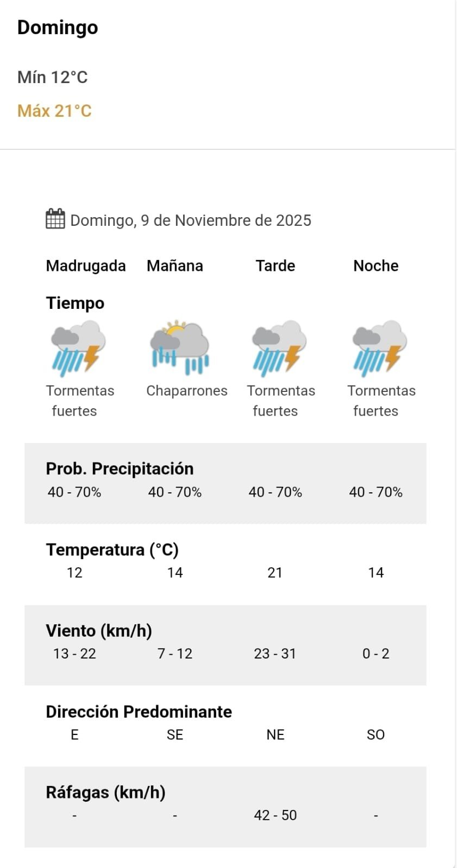457x868 pixels.
Task: Select the Madrugada column header
Action: pos(86,266)
